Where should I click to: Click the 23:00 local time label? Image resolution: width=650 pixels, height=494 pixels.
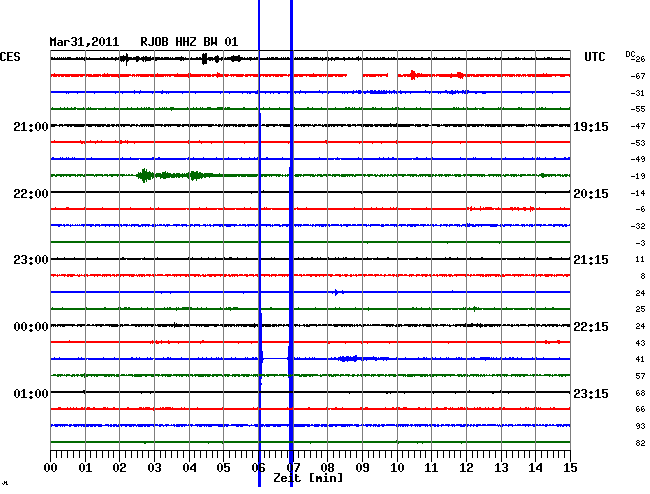(31, 260)
